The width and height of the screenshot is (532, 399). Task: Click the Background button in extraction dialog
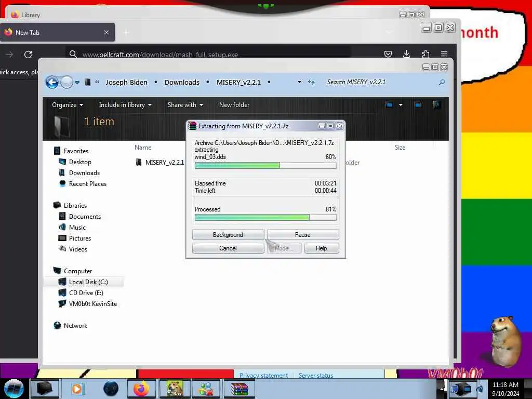(228, 235)
